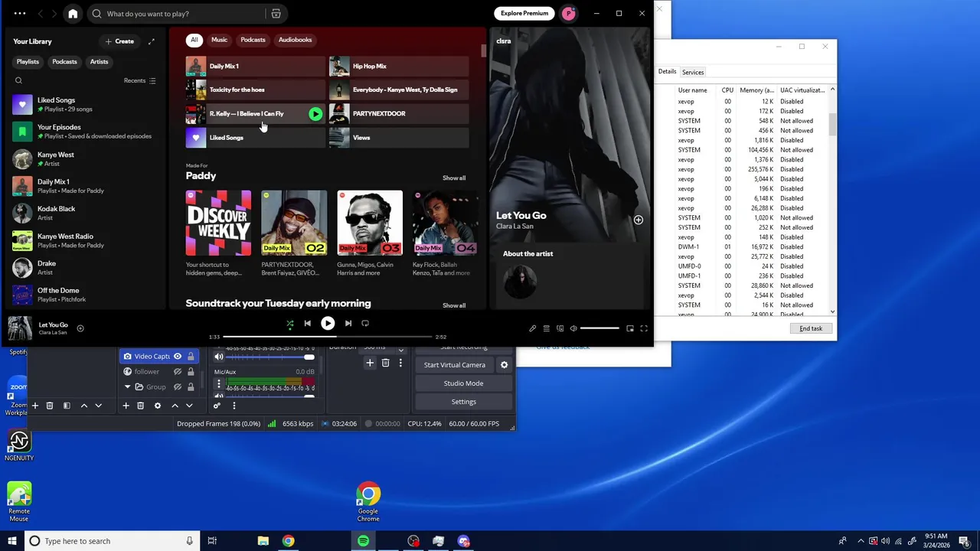This screenshot has width=980, height=551.
Task: Open OBS audio mixer three-dot menu
Action: pos(234,406)
